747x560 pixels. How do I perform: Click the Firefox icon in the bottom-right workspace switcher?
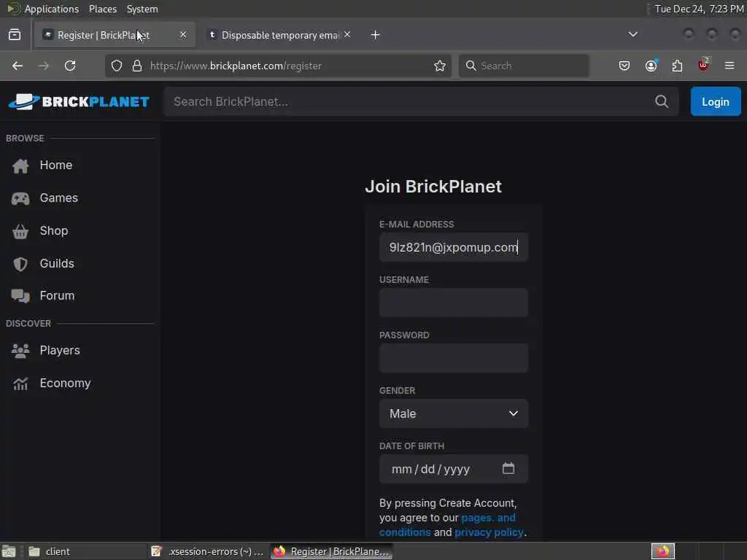(662, 551)
